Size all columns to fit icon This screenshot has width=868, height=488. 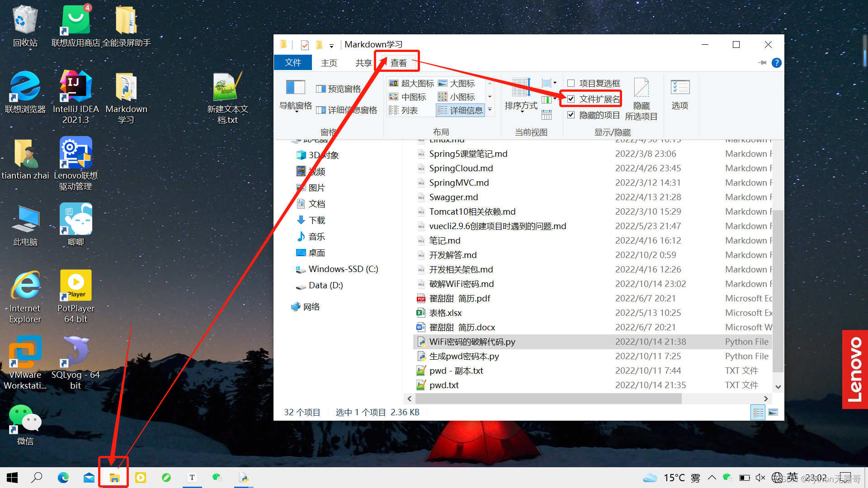pyautogui.click(x=547, y=115)
